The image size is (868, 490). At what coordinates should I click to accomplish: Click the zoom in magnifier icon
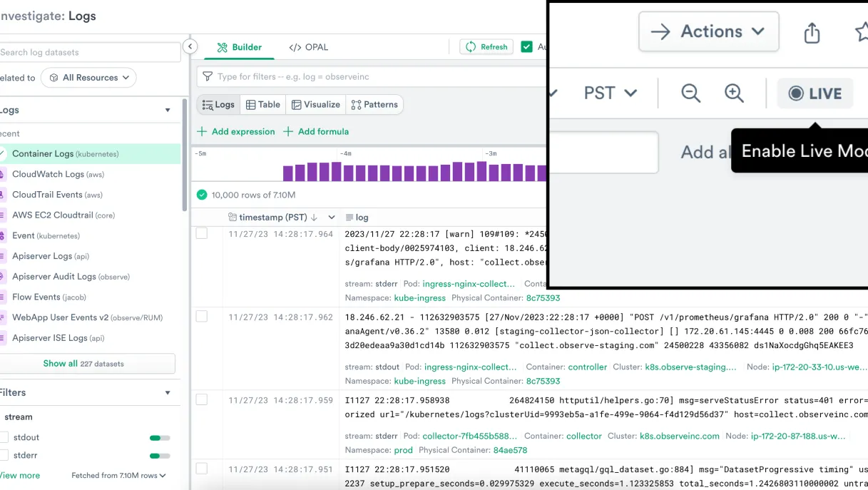734,93
